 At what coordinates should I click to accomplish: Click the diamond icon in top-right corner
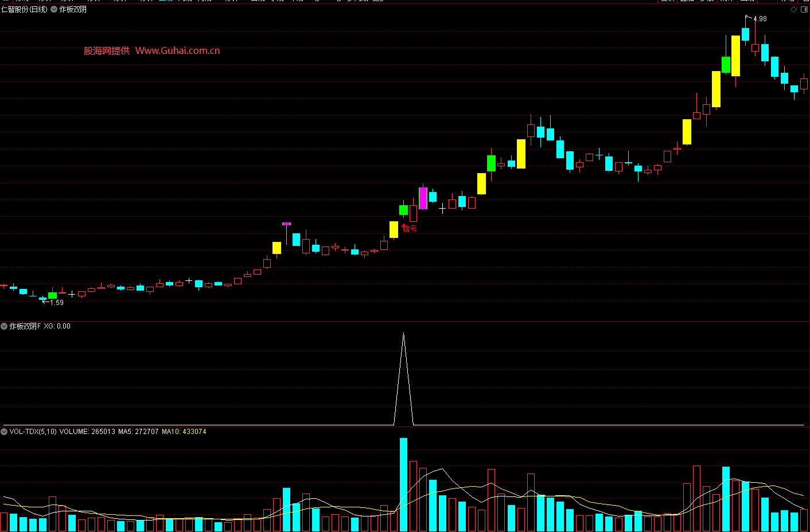tap(794, 10)
